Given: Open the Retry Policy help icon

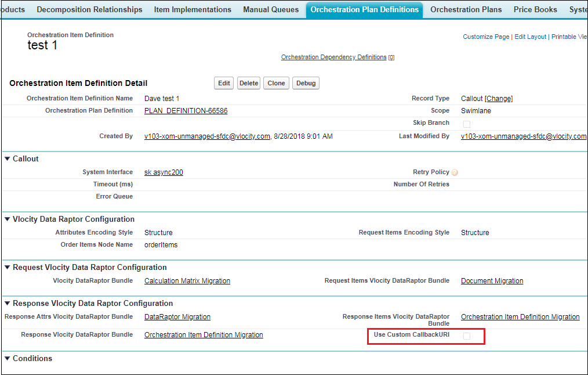Looking at the screenshot, I should [455, 172].
